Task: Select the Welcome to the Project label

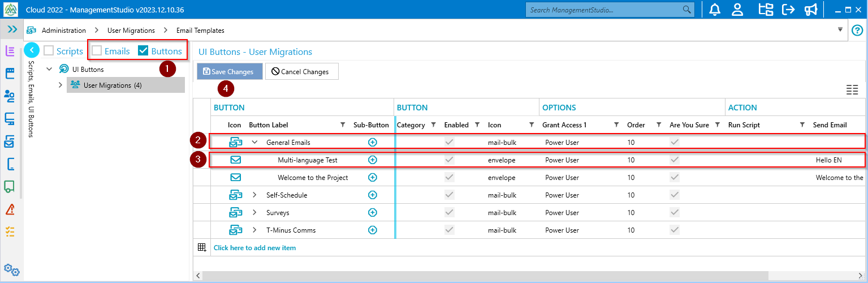Action: point(313,178)
